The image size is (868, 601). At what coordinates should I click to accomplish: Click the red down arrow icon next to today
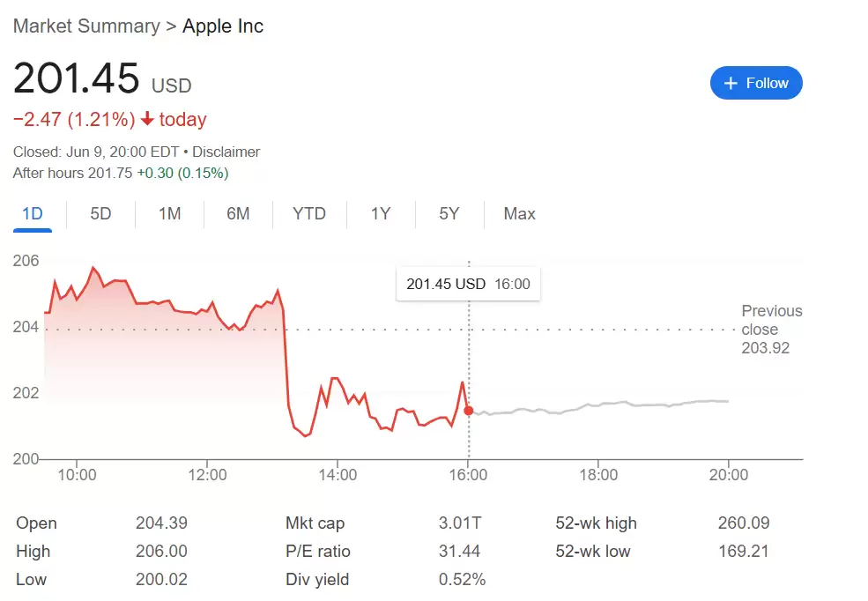coord(147,120)
